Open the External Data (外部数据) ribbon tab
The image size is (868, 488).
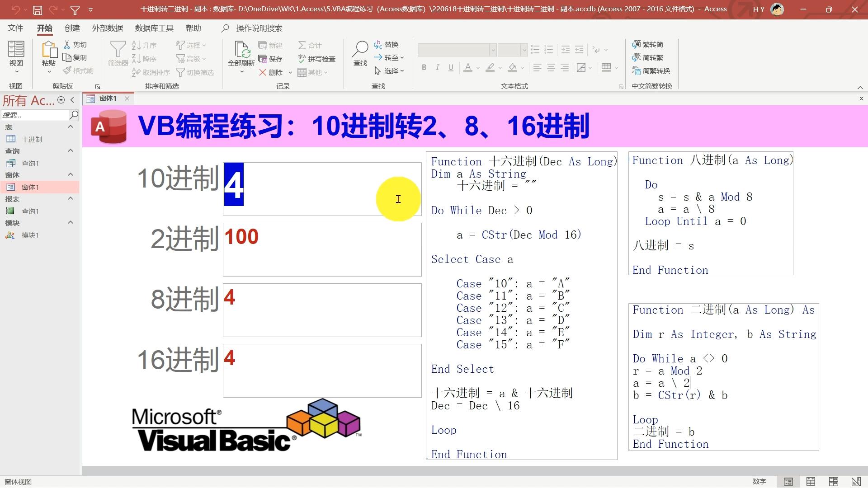click(108, 28)
